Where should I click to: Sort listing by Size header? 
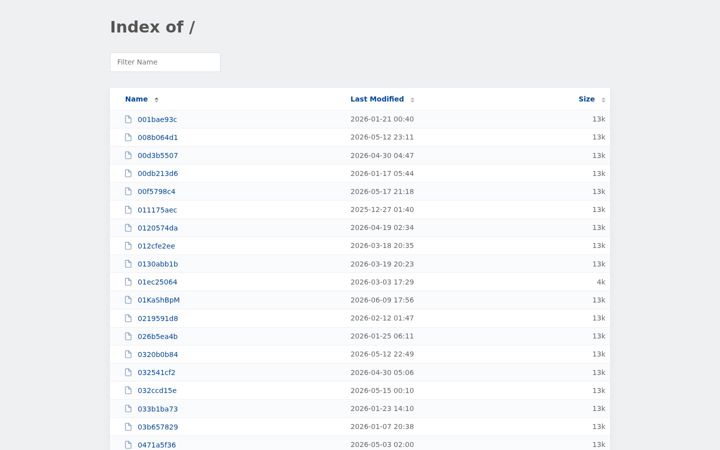pos(586,99)
